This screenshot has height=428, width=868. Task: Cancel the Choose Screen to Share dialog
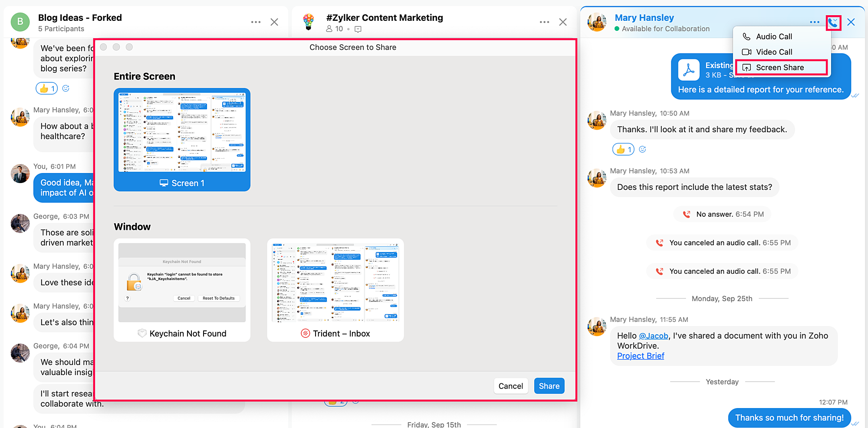(511, 386)
